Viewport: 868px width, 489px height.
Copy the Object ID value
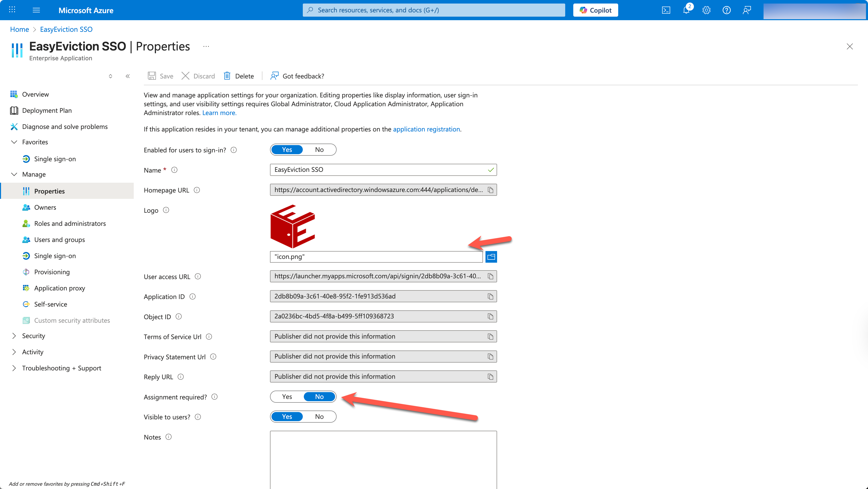(490, 316)
